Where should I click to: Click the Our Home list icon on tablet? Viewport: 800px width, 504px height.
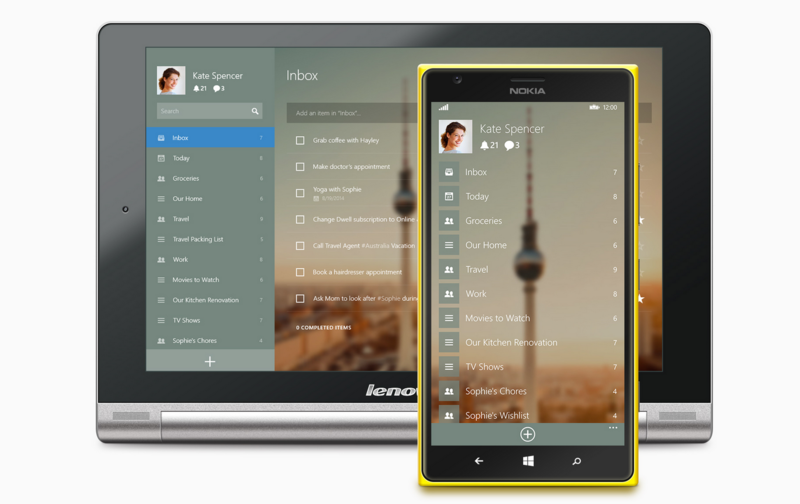(161, 198)
